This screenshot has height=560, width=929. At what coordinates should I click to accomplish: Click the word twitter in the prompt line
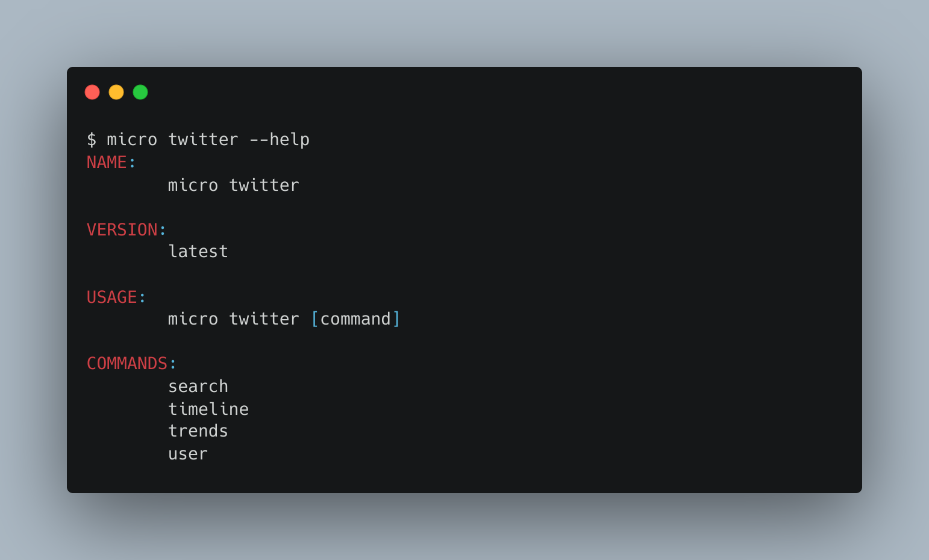(203, 140)
